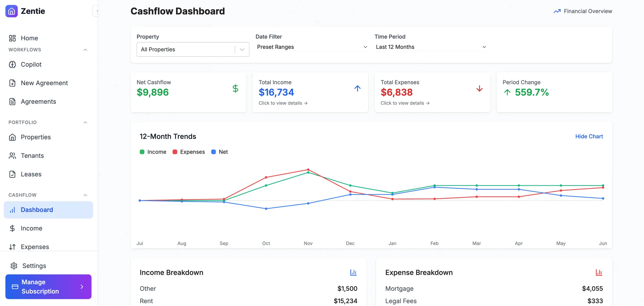Click the Expense Breakdown bar chart icon
This screenshot has width=644, height=306.
tap(599, 273)
